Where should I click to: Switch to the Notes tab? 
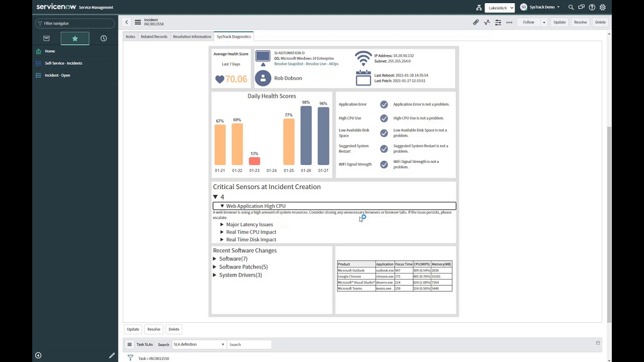click(x=131, y=37)
